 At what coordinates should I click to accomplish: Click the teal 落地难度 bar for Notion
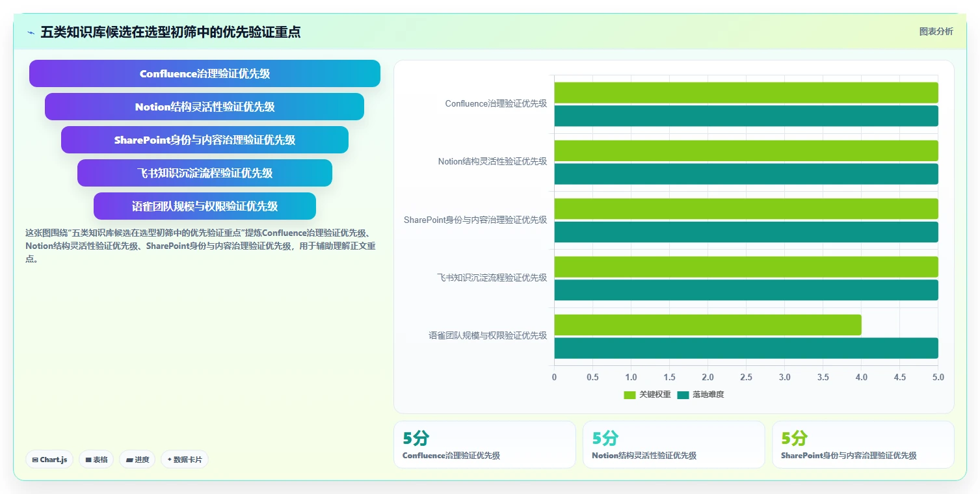pyautogui.click(x=746, y=174)
